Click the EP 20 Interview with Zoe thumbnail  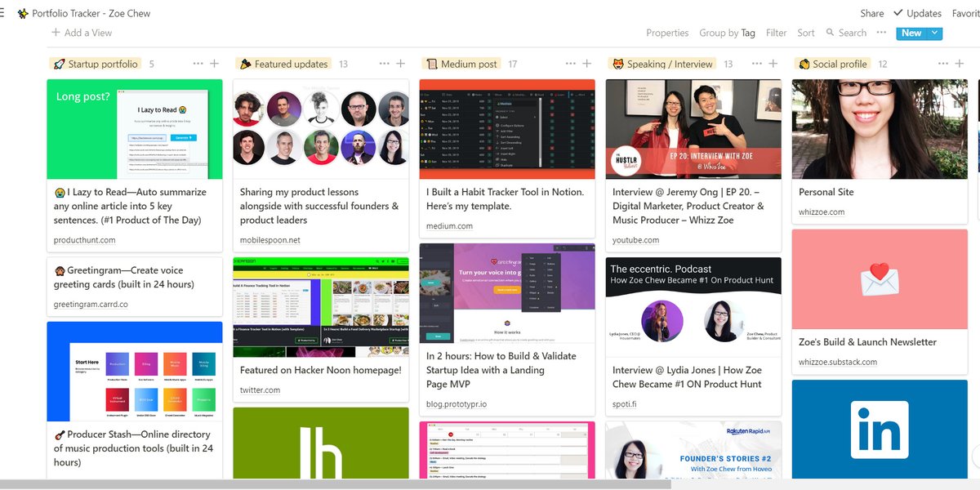(693, 129)
